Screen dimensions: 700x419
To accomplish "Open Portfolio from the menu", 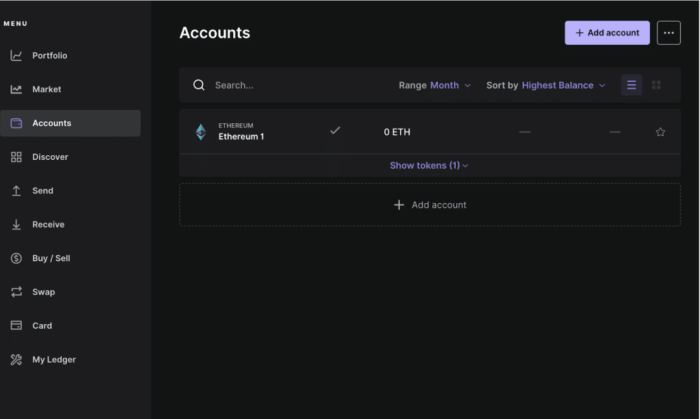I will coord(50,56).
